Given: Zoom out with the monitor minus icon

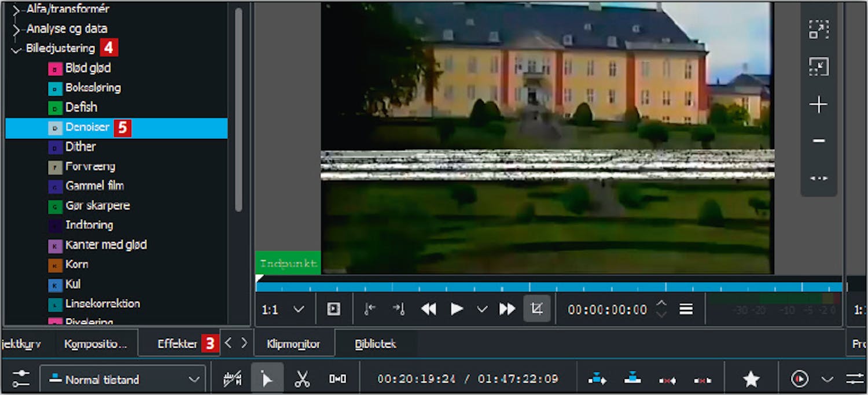Looking at the screenshot, I should (x=818, y=141).
